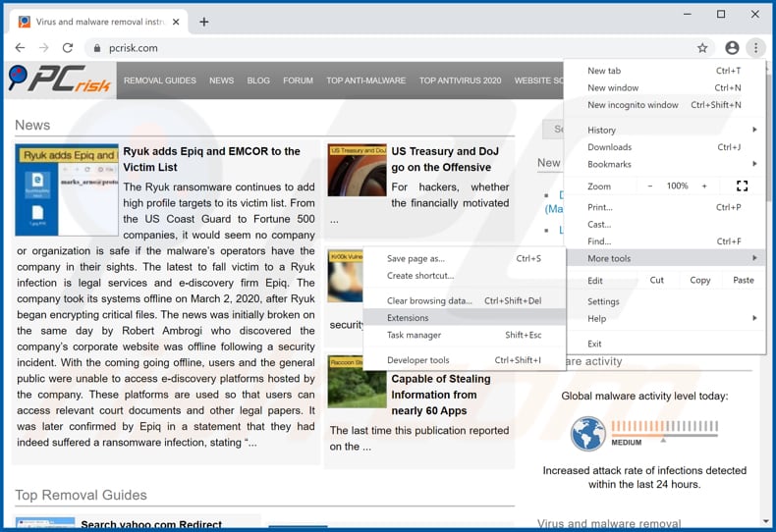
Task: Open Ryuk adds Epiq and EMCOR article
Action: point(211,159)
